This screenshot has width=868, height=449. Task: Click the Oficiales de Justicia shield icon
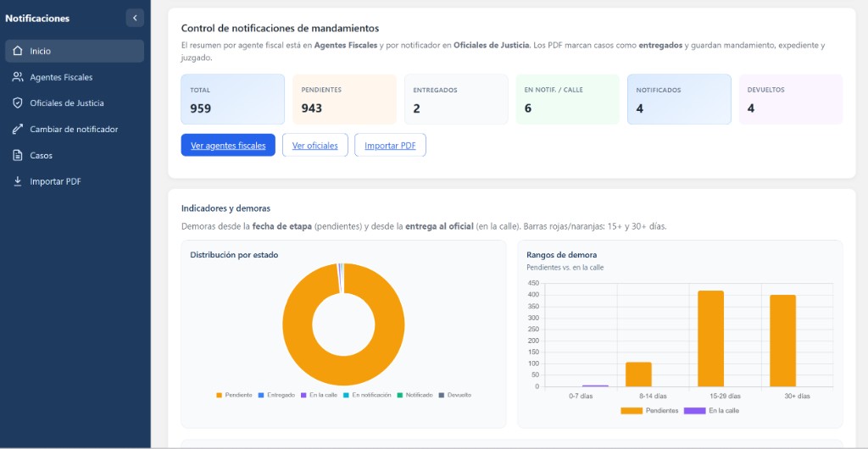point(18,103)
